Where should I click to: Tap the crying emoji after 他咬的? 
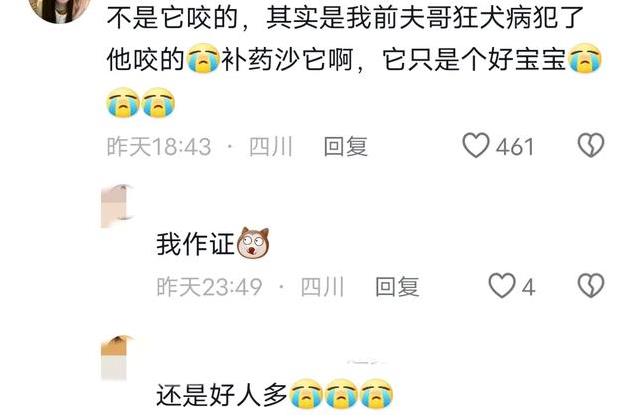(x=203, y=59)
